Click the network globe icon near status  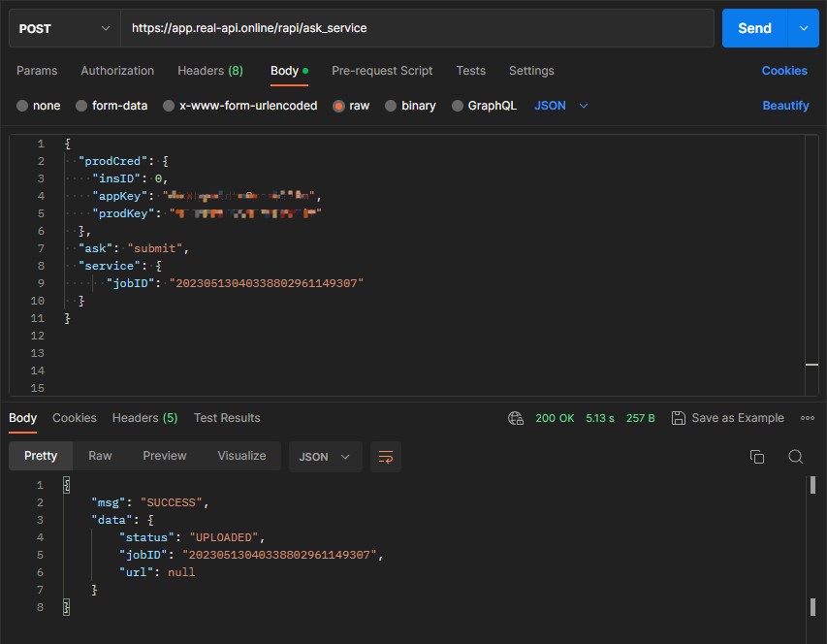click(516, 418)
